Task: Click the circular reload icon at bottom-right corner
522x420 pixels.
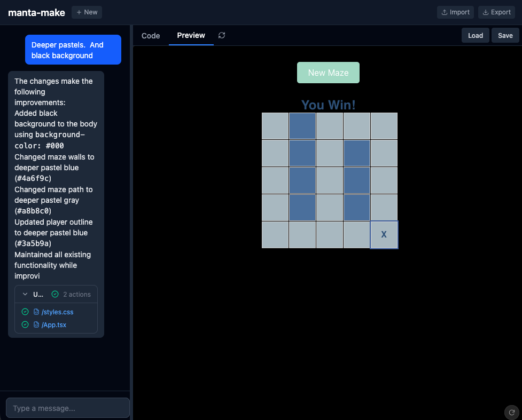Action: 511,412
